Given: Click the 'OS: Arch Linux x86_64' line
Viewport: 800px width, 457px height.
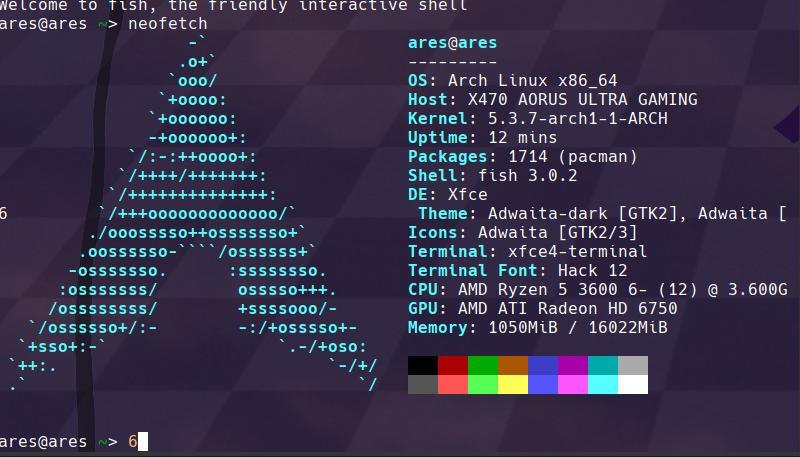Looking at the screenshot, I should point(513,81).
